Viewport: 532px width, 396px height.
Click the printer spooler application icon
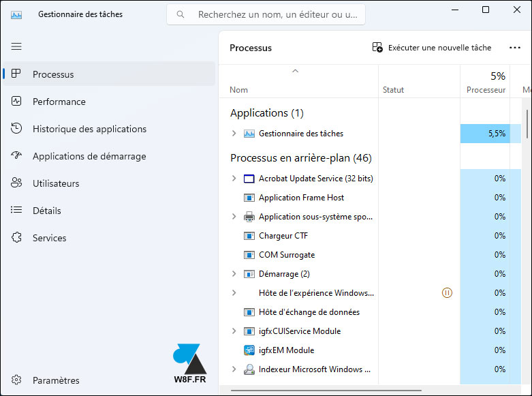tap(249, 217)
